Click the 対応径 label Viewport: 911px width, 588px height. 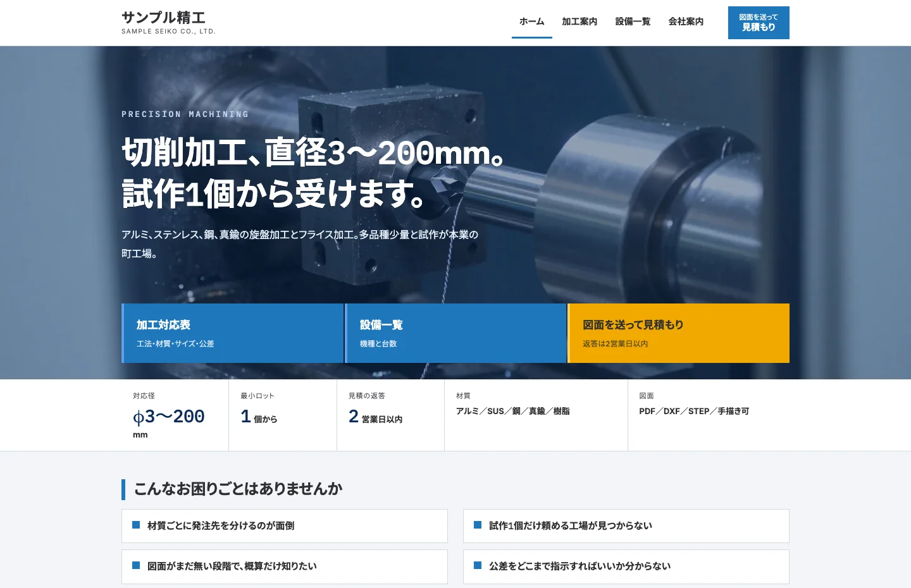(x=144, y=396)
